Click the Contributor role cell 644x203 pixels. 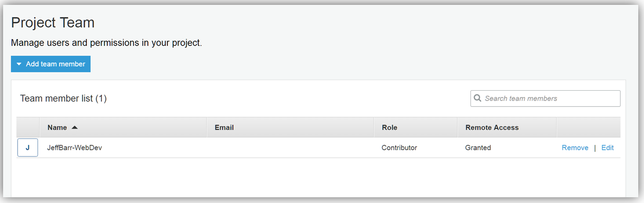click(x=399, y=148)
